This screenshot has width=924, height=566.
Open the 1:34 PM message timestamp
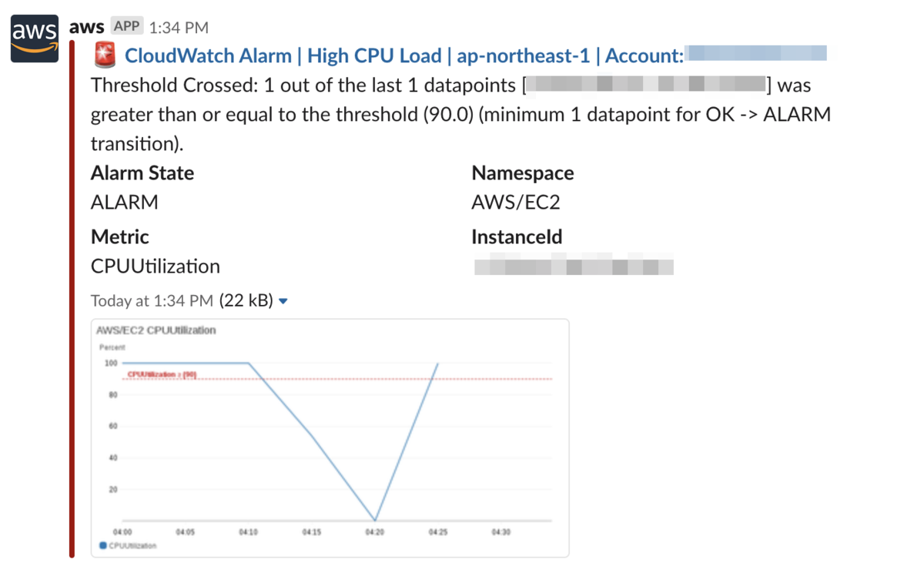pos(179,28)
